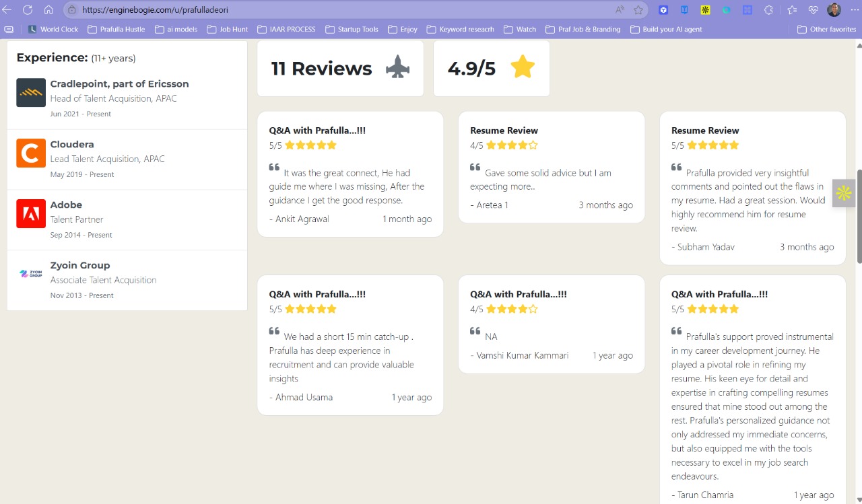
Task: Open Collections via the starred-list toolbar icon
Action: pyautogui.click(x=792, y=9)
